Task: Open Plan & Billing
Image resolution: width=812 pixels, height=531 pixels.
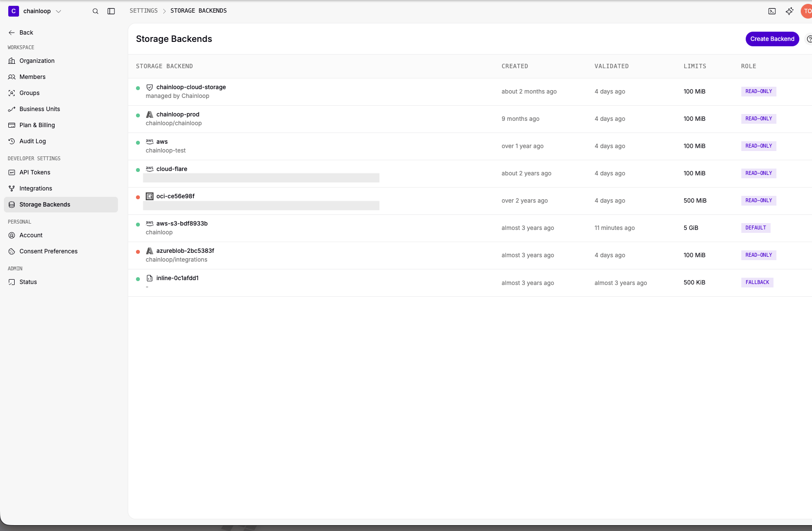Action: click(61, 125)
